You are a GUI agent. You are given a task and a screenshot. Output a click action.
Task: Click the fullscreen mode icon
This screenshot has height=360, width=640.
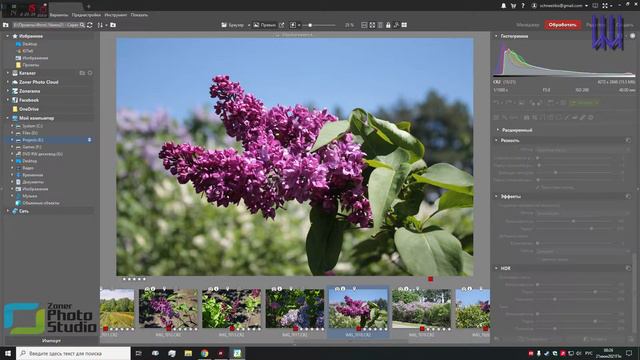click(x=605, y=6)
